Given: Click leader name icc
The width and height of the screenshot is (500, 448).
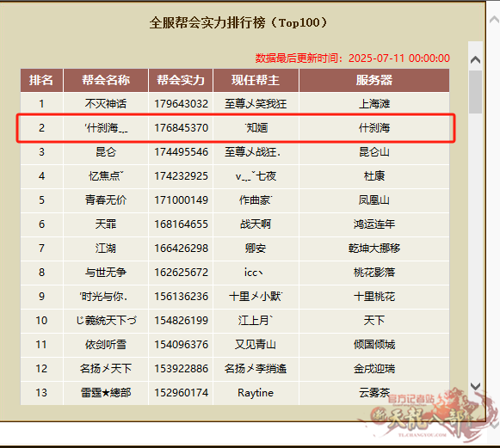Looking at the screenshot, I should pyautogui.click(x=254, y=273).
